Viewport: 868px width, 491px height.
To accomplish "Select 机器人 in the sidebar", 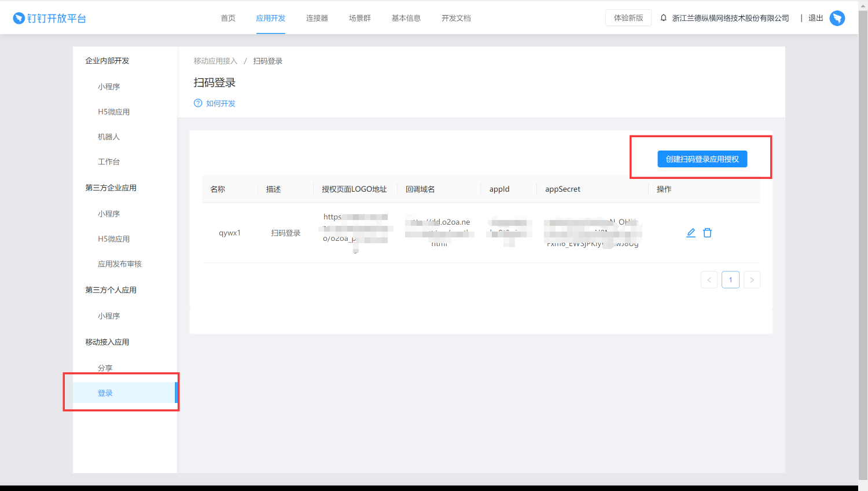I will tap(109, 136).
